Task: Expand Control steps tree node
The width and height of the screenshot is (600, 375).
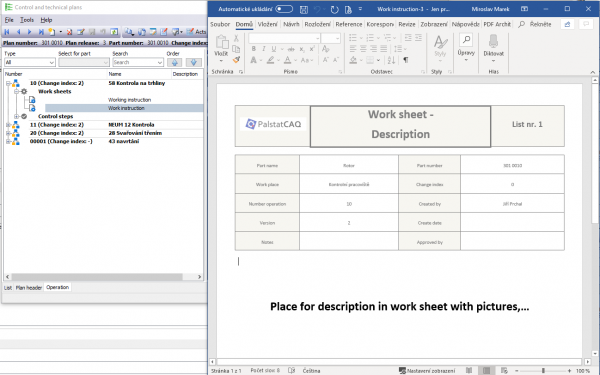Action: pos(16,116)
